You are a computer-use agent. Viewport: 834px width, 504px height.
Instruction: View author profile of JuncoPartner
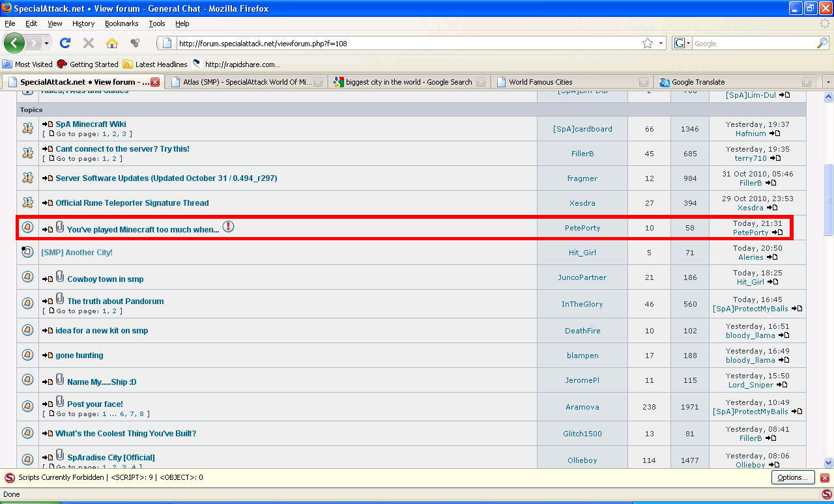582,277
